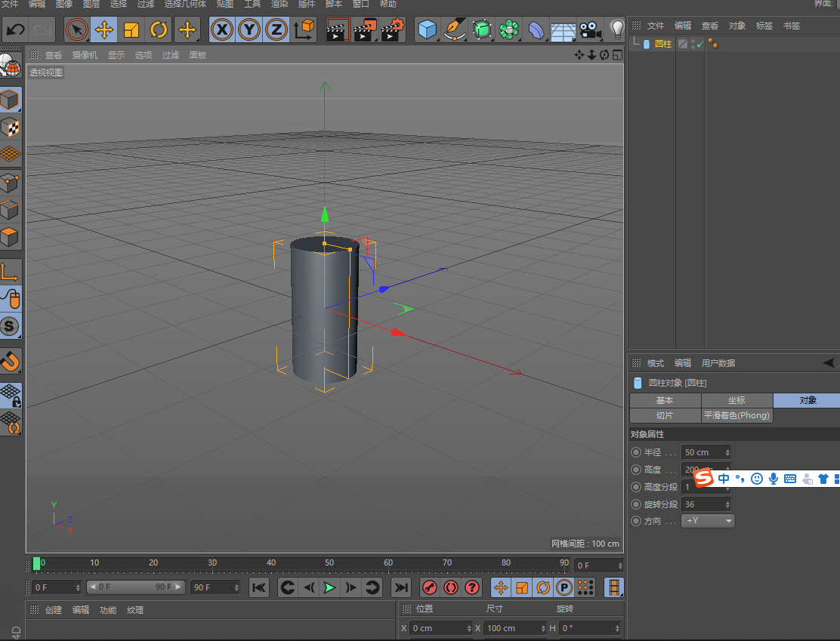Open Object Manager 标签 menu

[764, 26]
